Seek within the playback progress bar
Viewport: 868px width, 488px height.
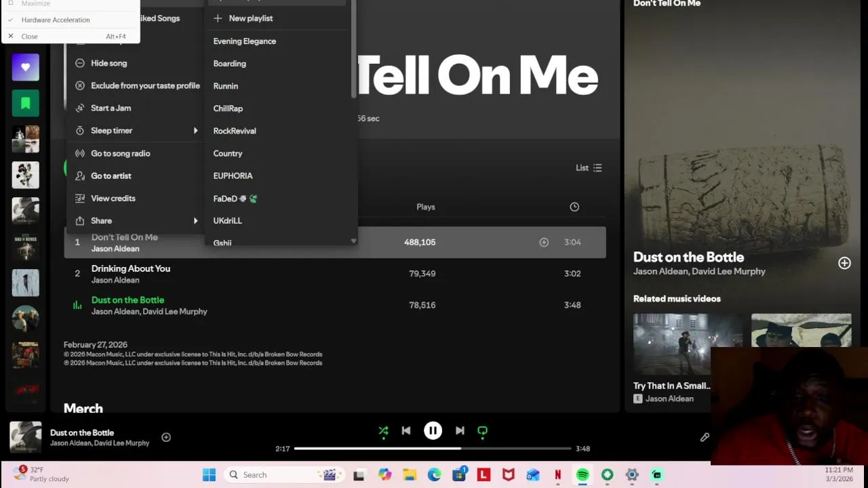pyautogui.click(x=433, y=448)
